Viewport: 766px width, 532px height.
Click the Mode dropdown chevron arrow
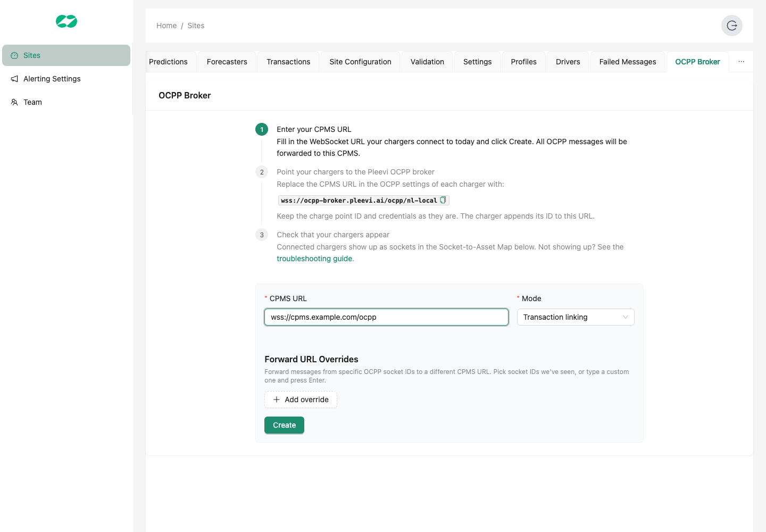(x=626, y=317)
